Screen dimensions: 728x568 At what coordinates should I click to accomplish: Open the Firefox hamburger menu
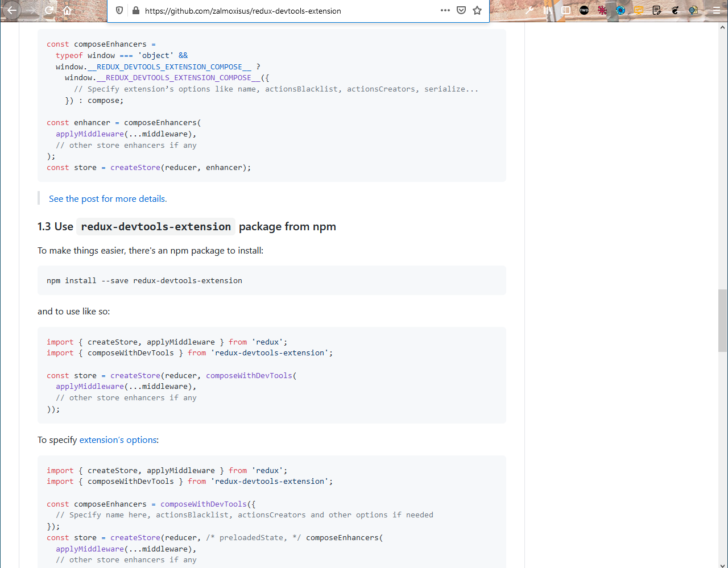click(716, 10)
